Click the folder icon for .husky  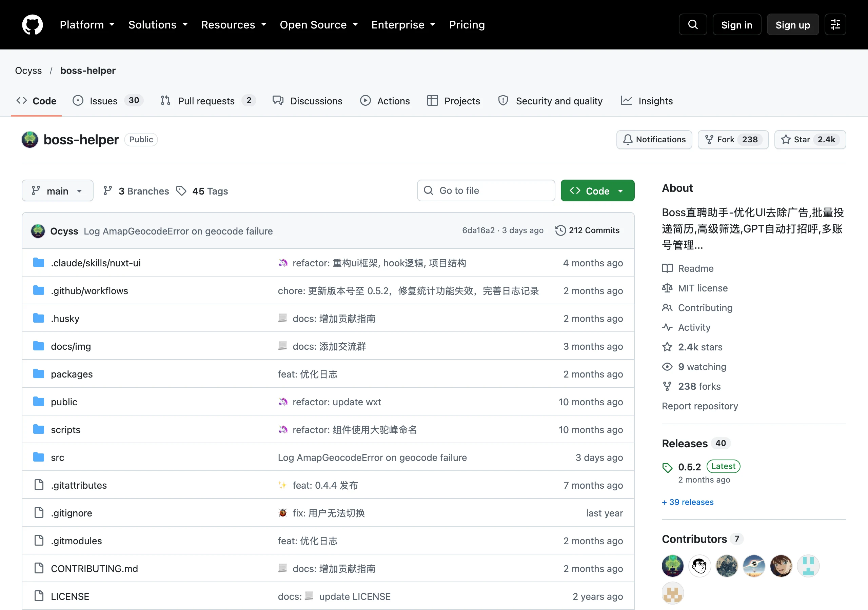(39, 318)
